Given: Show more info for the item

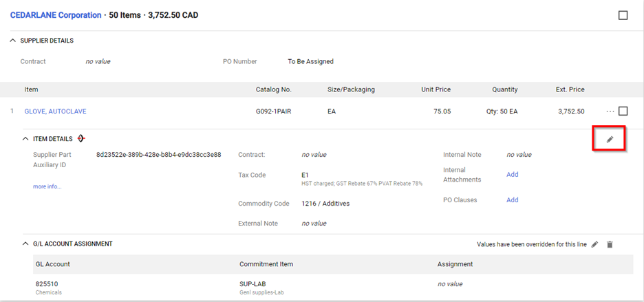Looking at the screenshot, I should (47, 186).
